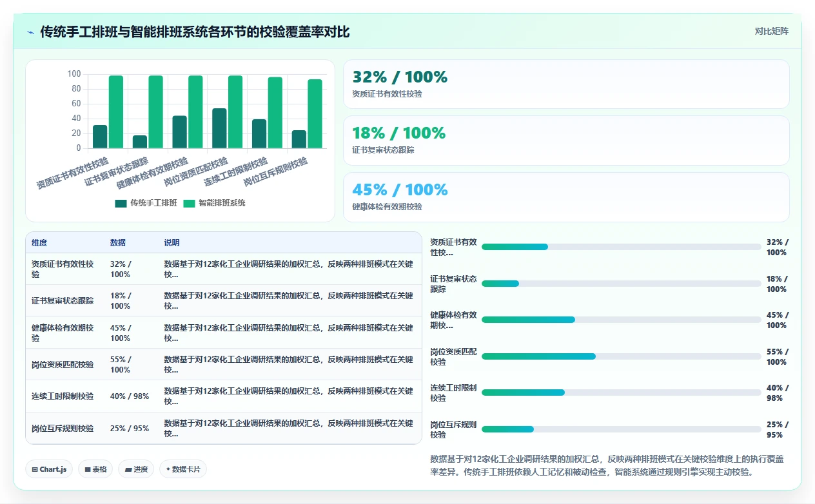Click the lightning icon beside the title
Viewport: 815px width, 504px height.
31,32
